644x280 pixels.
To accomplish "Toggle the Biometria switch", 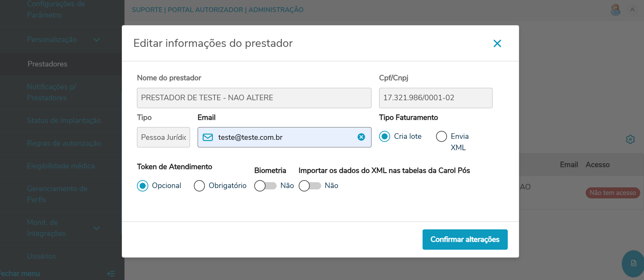I will (265, 186).
